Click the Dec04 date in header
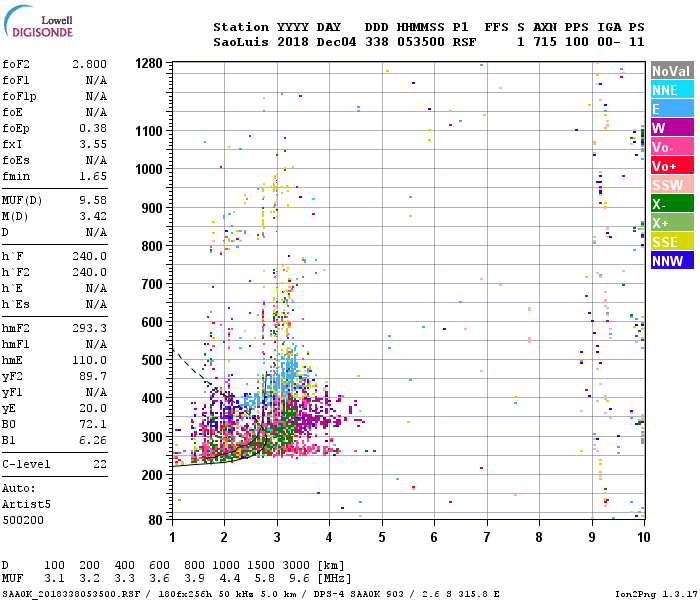This screenshot has height=600, width=700. click(336, 42)
